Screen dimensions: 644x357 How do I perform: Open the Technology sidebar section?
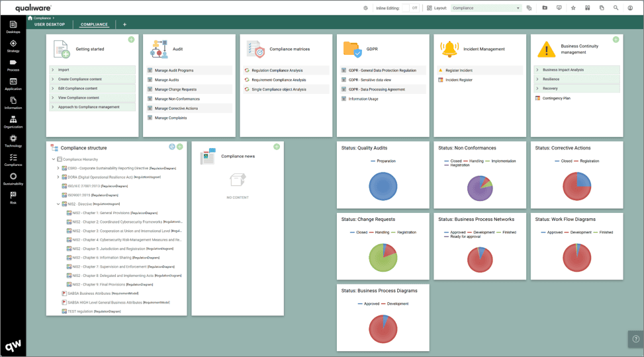(13, 141)
